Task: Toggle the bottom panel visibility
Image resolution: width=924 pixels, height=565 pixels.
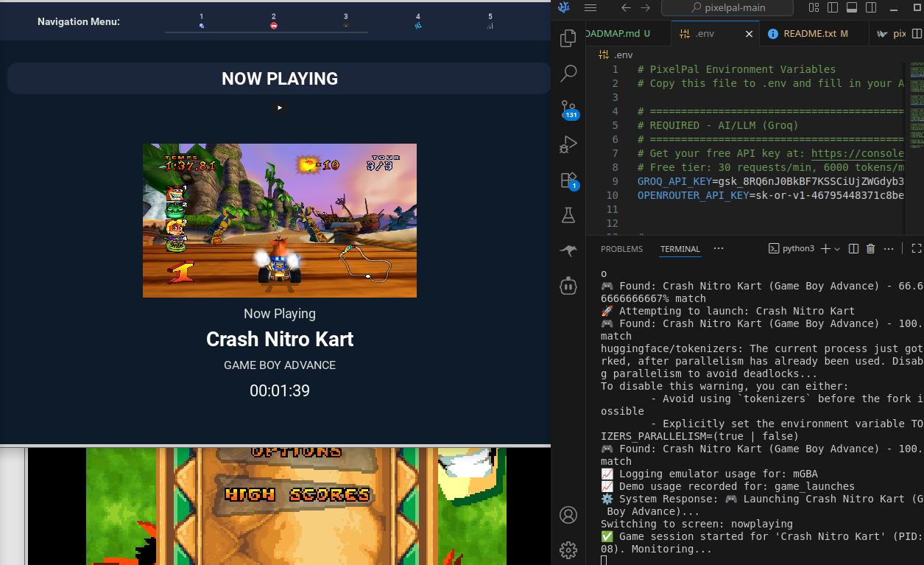Action: (852, 8)
